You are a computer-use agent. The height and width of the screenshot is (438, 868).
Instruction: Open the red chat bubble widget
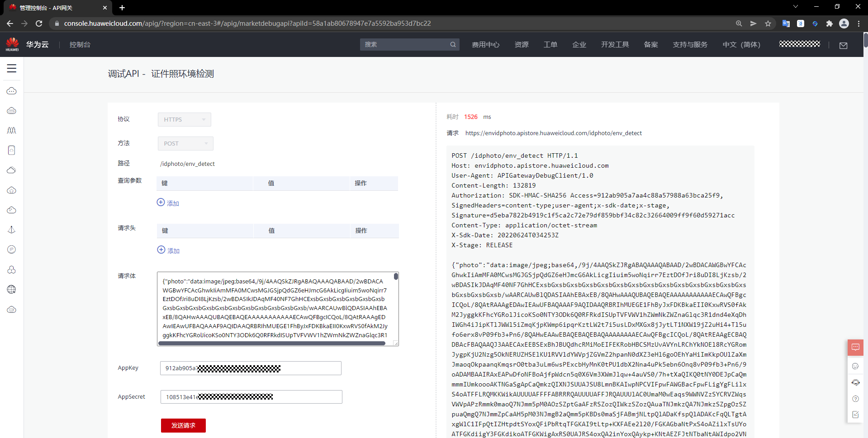pyautogui.click(x=855, y=347)
